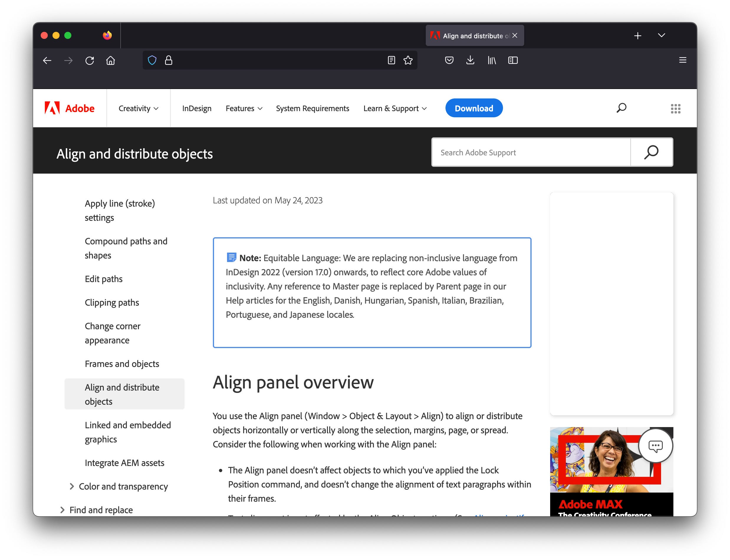Click the Adobe site search magnifier icon

tap(621, 108)
